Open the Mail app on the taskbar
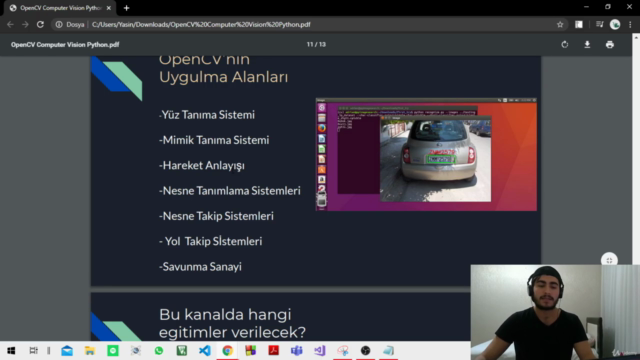The height and width of the screenshot is (360, 640). [67, 350]
